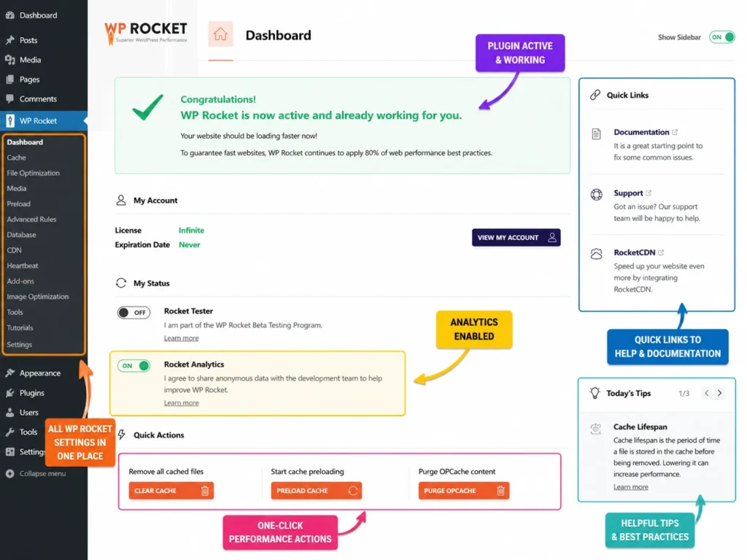Open File Optimization settings
The width and height of the screenshot is (747, 560).
(34, 173)
